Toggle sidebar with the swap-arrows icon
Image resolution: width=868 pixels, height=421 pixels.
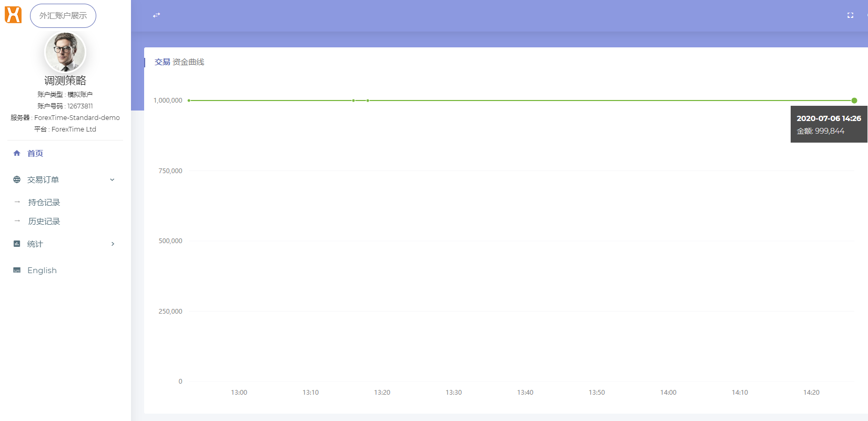[156, 15]
